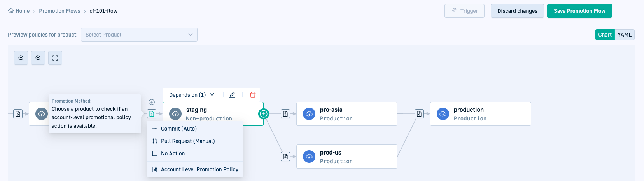Click the zoom out magnifier icon
This screenshot has width=644, height=181.
point(21,58)
